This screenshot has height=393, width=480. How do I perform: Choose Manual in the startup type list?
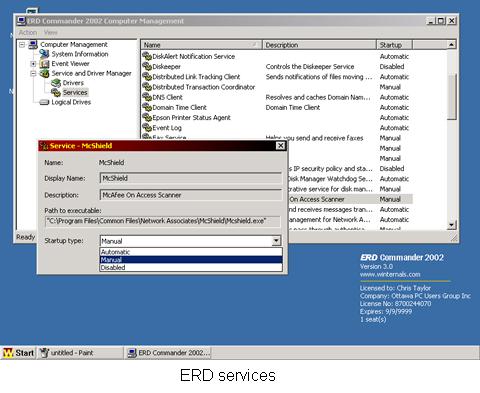coord(191,259)
